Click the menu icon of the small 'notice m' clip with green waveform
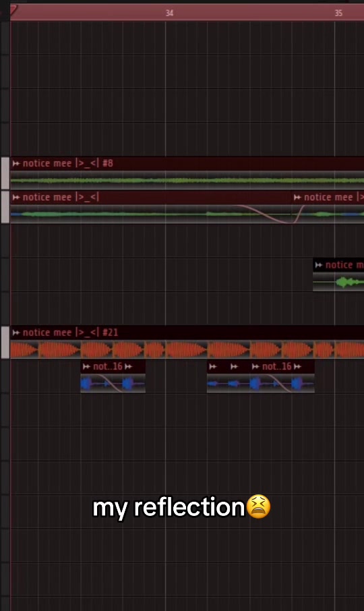 [x=319, y=265]
